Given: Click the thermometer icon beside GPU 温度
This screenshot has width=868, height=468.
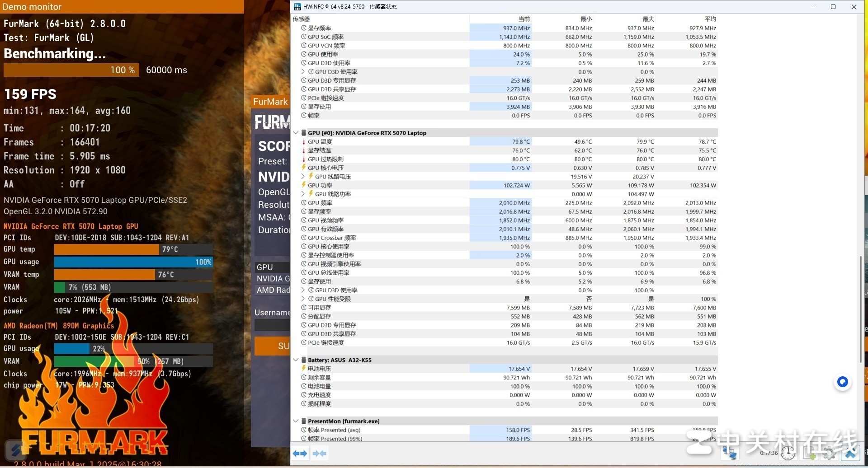Looking at the screenshot, I should point(304,142).
